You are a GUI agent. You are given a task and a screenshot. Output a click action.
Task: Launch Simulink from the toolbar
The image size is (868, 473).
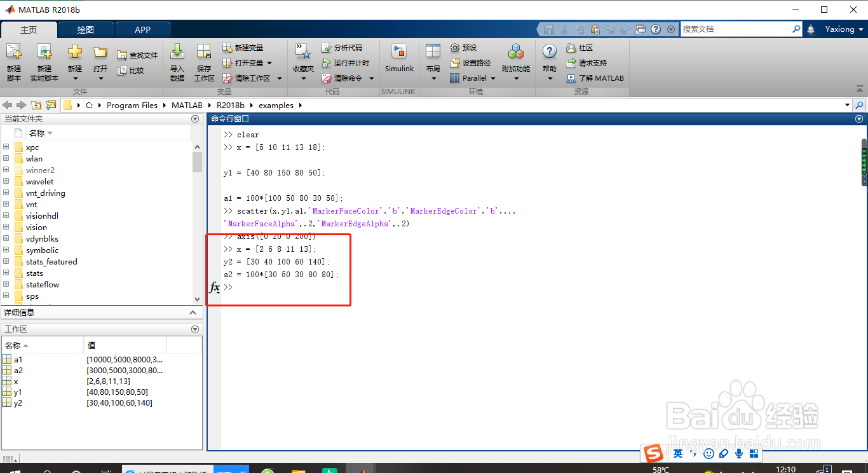399,59
